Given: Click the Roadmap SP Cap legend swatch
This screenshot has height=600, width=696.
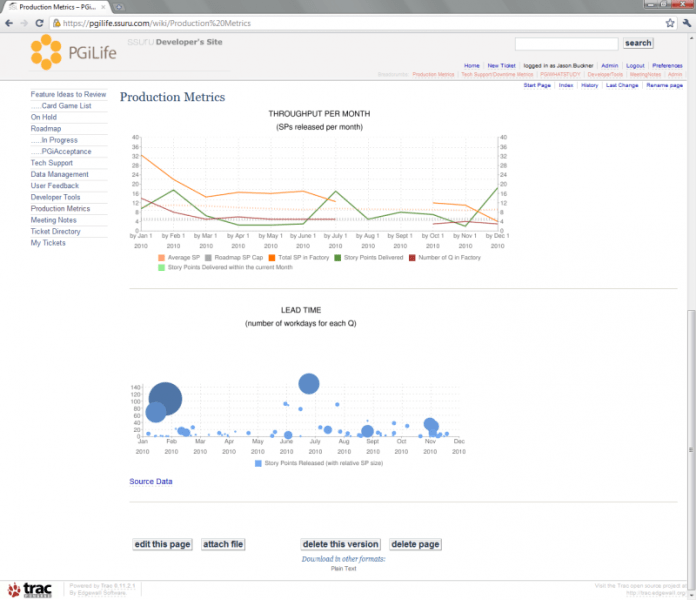Looking at the screenshot, I should pyautogui.click(x=208, y=258).
